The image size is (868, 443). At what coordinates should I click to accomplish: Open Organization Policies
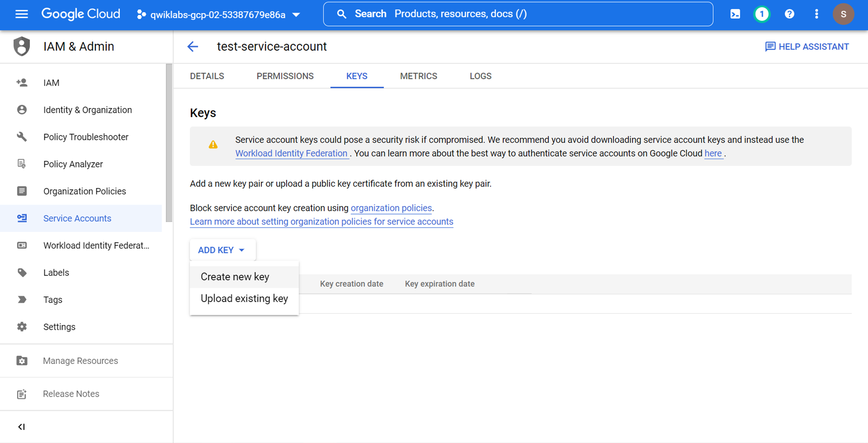pyautogui.click(x=81, y=191)
